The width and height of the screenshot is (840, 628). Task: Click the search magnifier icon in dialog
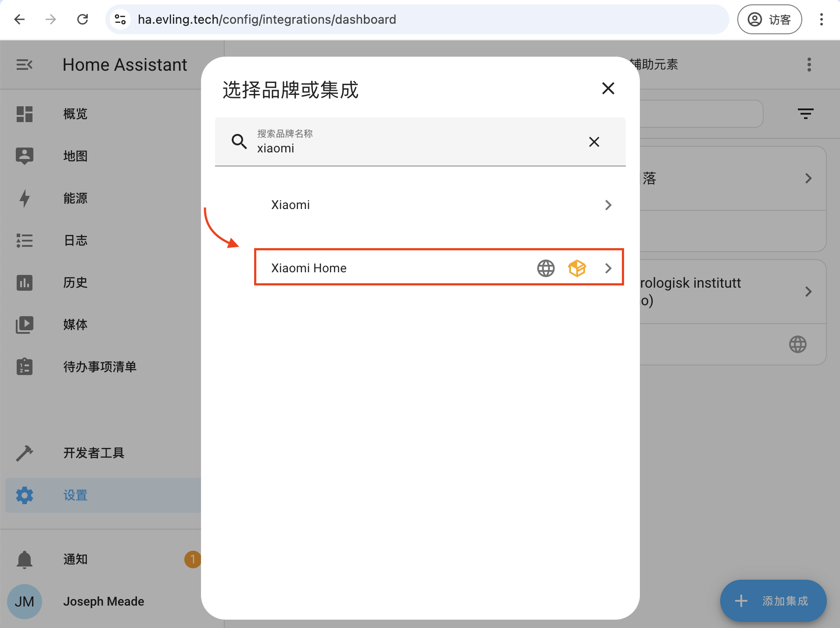239,141
